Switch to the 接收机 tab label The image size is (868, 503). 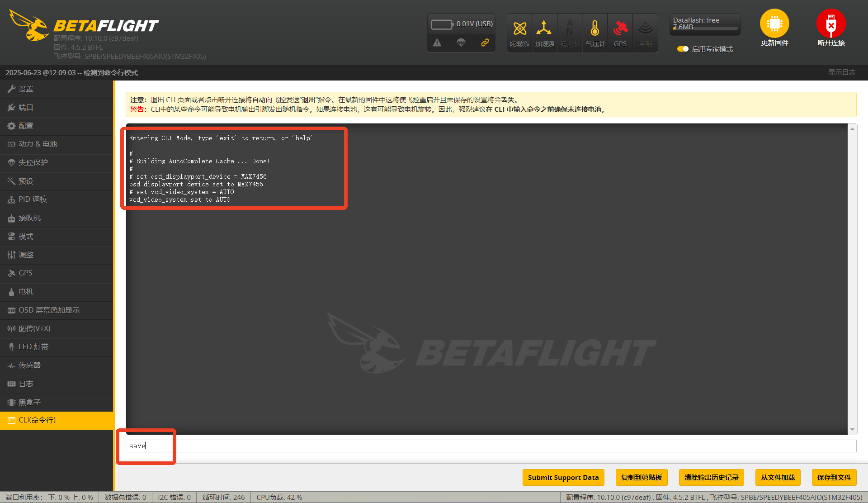click(29, 218)
